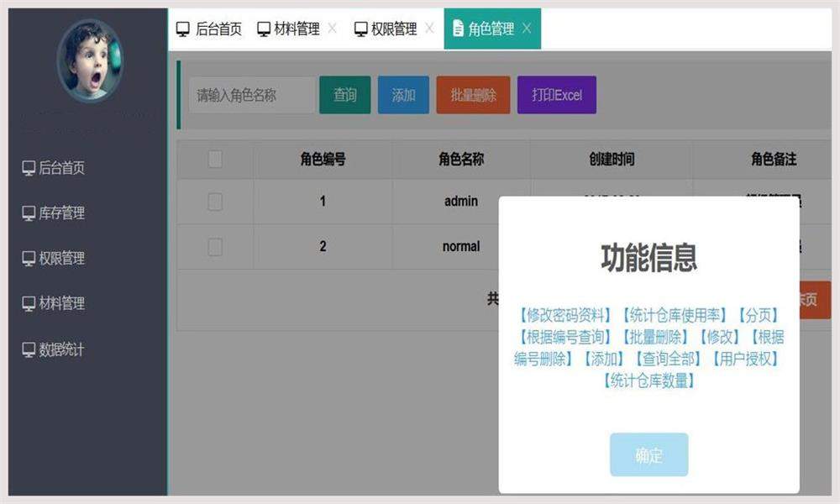The height and width of the screenshot is (504, 840).
Task: Close the 权限管理 tab
Action: pos(431,28)
